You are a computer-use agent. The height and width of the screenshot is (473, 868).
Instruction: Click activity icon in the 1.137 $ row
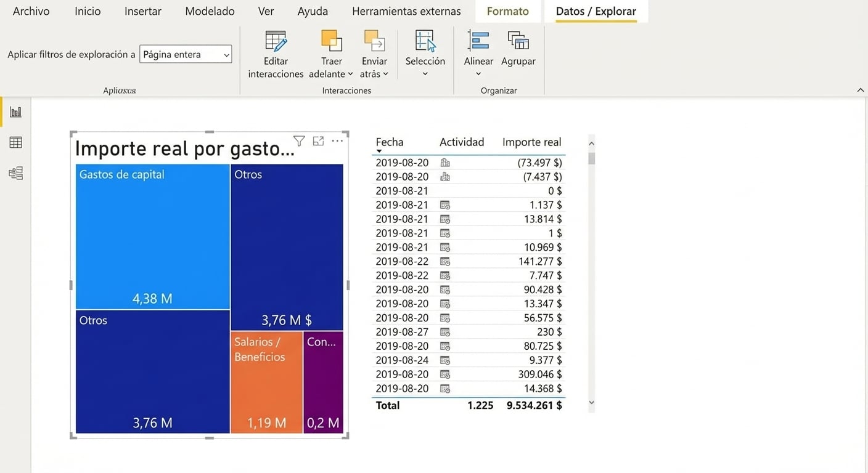click(x=445, y=205)
